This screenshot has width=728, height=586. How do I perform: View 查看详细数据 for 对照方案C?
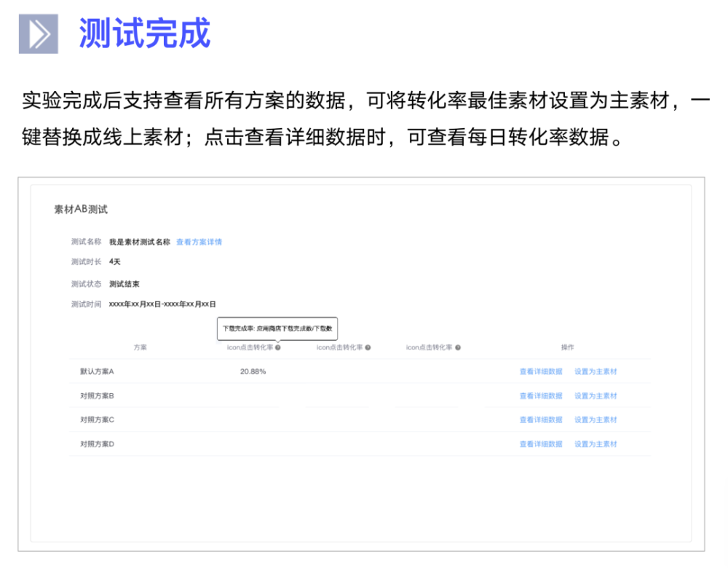pos(541,420)
